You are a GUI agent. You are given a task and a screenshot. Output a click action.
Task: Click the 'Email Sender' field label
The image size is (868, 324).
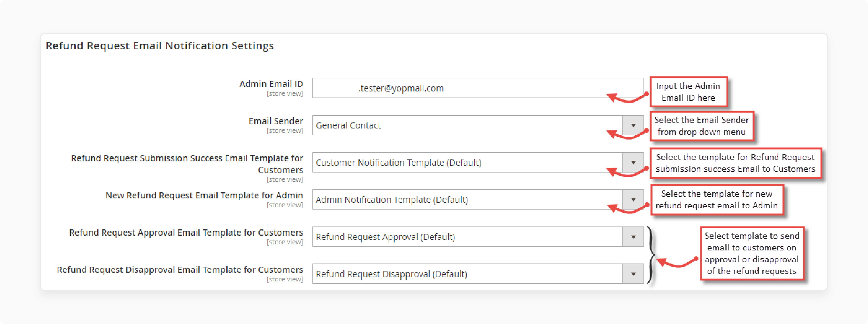tap(276, 121)
